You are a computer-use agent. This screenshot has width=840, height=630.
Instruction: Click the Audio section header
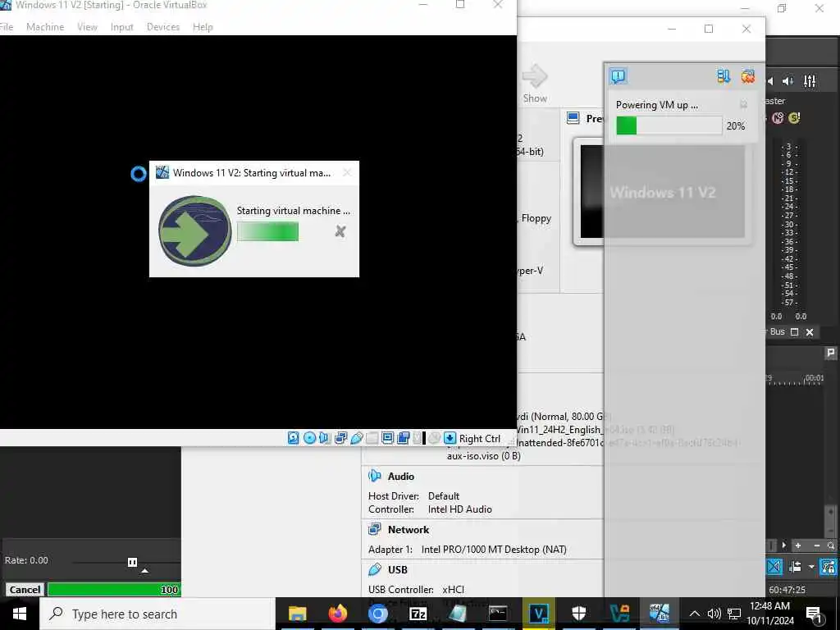[400, 477]
